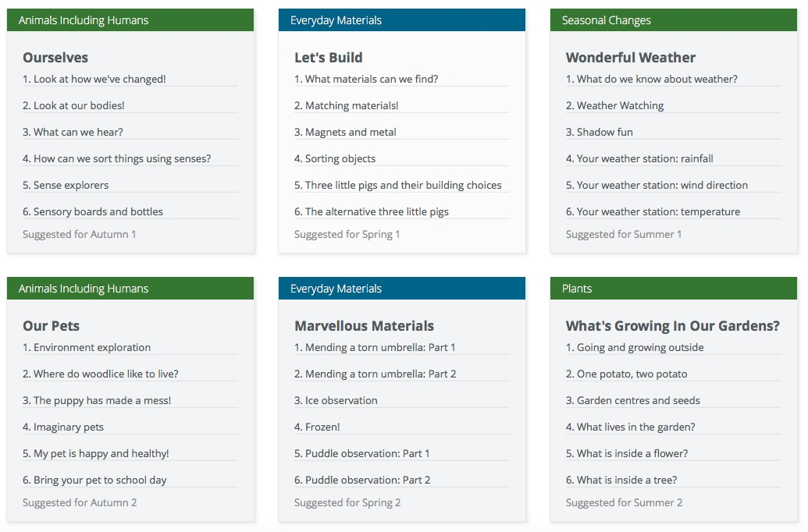Open 'Where do woodlice like to live?'
This screenshot has width=808, height=532.
pyautogui.click(x=101, y=374)
